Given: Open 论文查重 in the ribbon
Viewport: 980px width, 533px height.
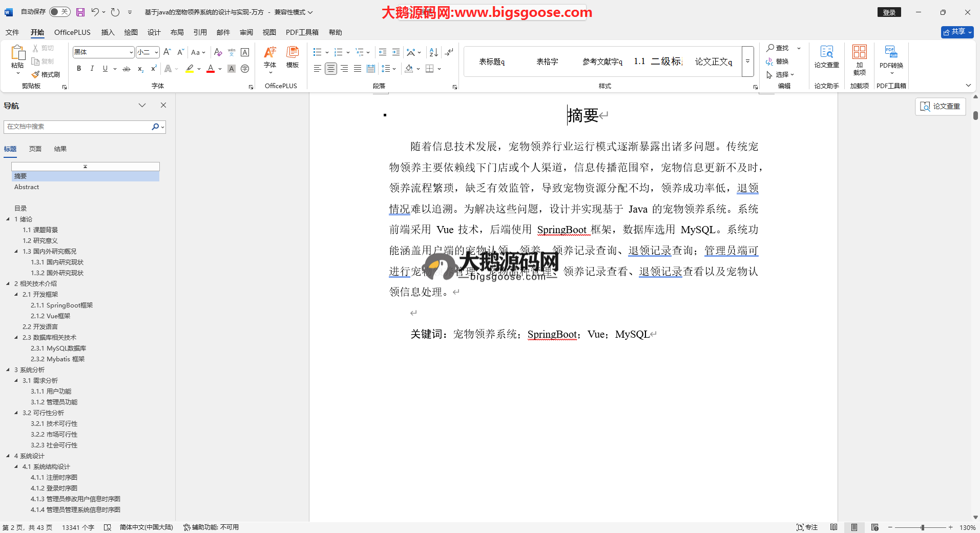Looking at the screenshot, I should click(826, 56).
